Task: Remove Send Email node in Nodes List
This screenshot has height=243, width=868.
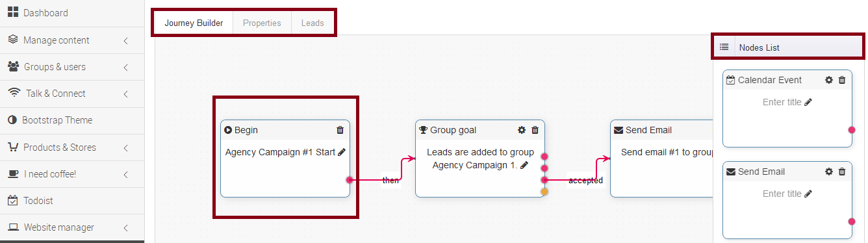Action: pos(842,172)
